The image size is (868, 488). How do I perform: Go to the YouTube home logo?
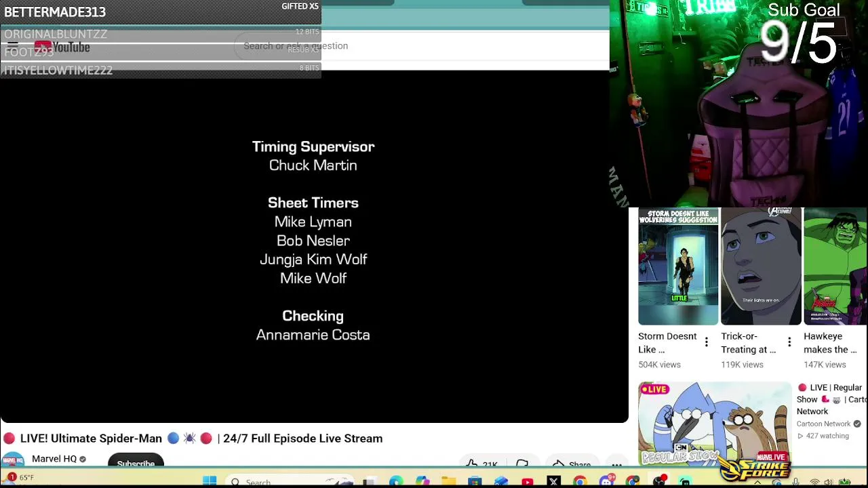click(x=62, y=47)
